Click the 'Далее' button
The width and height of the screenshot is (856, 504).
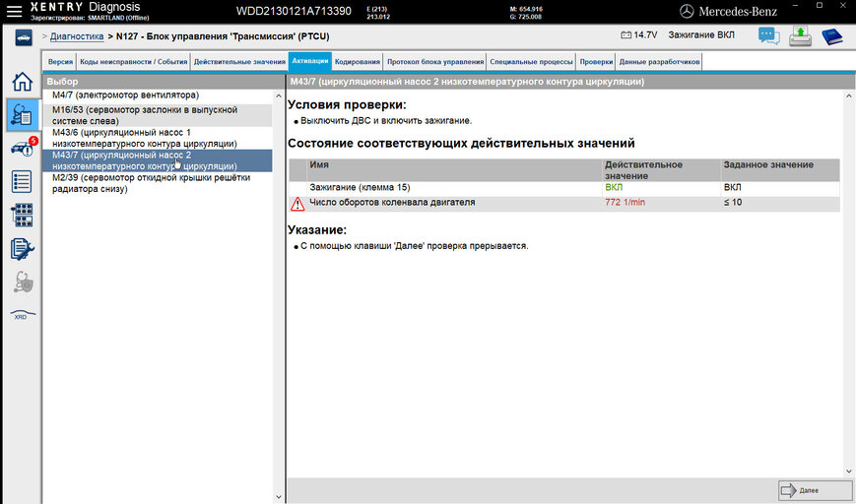[815, 490]
